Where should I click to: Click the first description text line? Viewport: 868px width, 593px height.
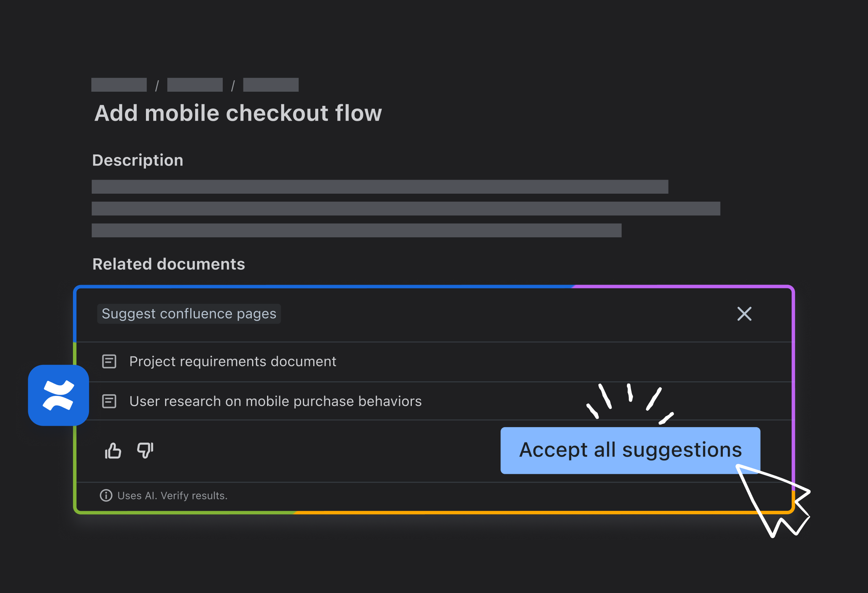380,187
